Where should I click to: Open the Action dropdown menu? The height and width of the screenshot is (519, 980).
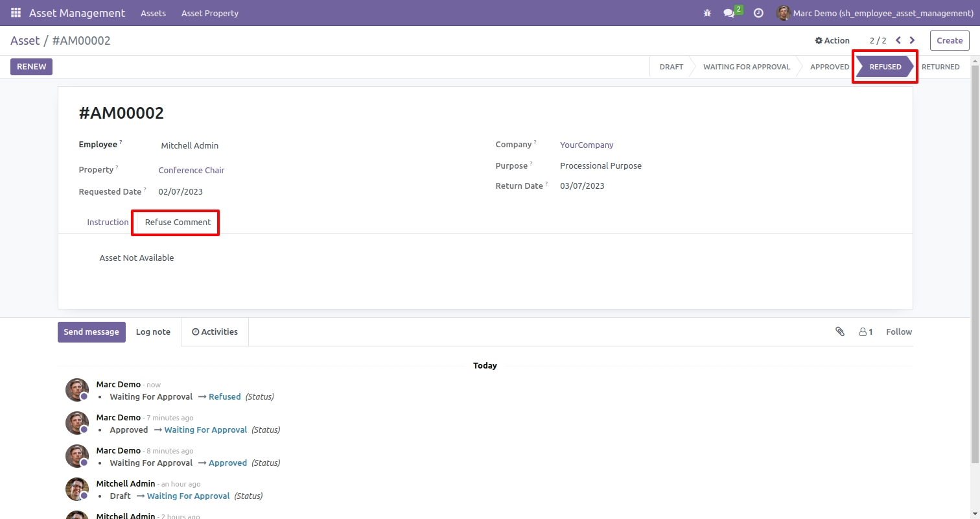[x=832, y=40]
